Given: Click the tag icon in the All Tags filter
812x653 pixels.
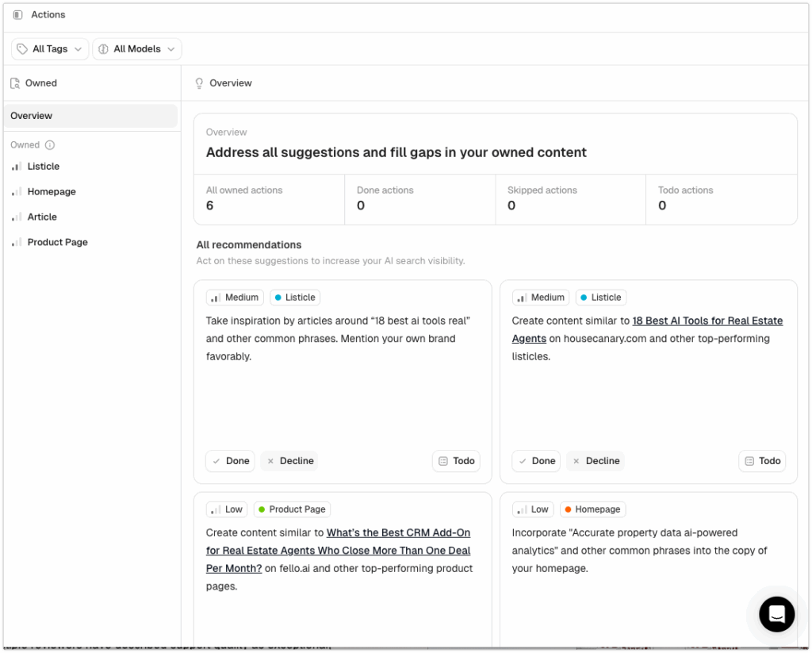Looking at the screenshot, I should 23,48.
